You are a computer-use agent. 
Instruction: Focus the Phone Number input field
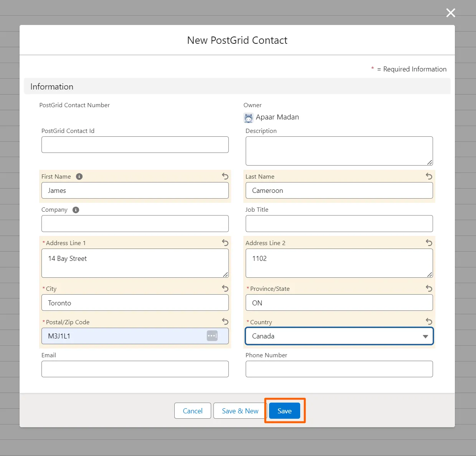(x=339, y=369)
